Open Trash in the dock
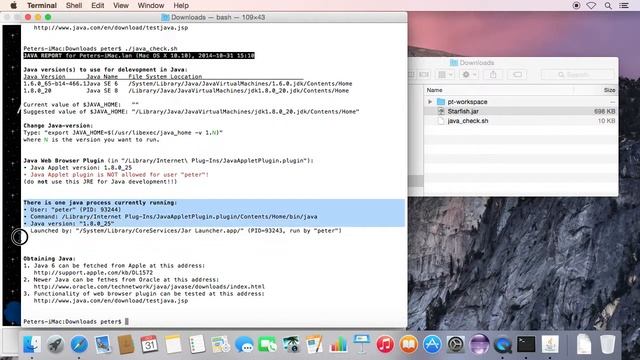The image size is (640, 360). [x=607, y=344]
